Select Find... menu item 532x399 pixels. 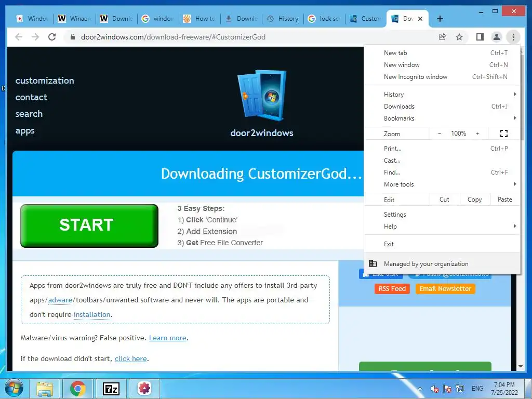coord(442,172)
